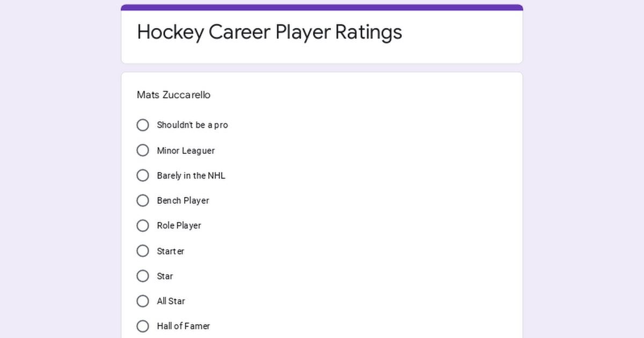Image resolution: width=644 pixels, height=338 pixels.
Task: Choose the Minor Leaguer radio circle
Action: [x=143, y=150]
